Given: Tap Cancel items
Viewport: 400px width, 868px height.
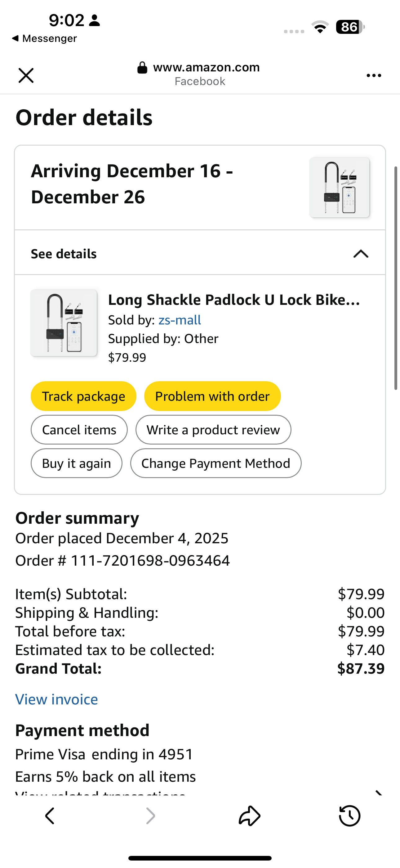Looking at the screenshot, I should click(x=79, y=430).
